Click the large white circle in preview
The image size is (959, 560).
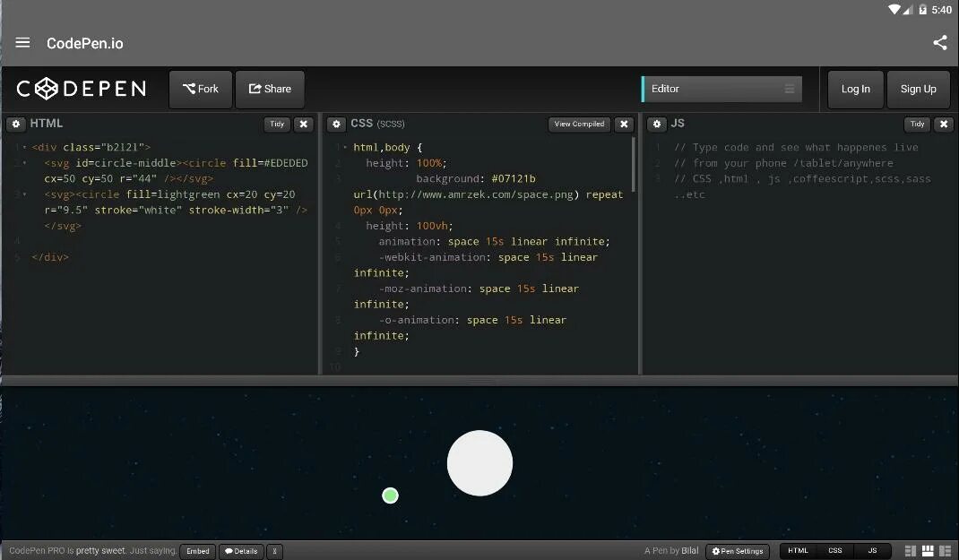[479, 463]
